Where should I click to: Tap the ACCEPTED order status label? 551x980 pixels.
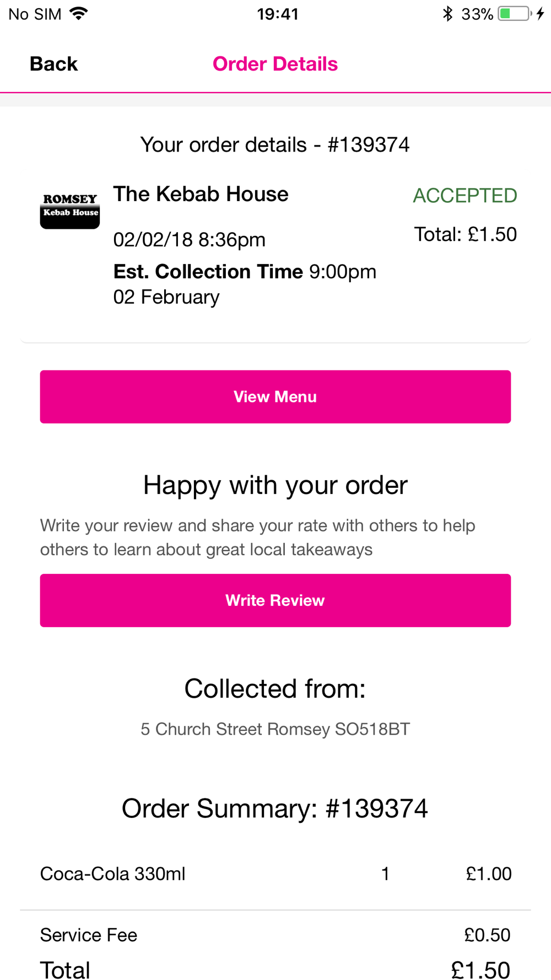[x=465, y=196]
